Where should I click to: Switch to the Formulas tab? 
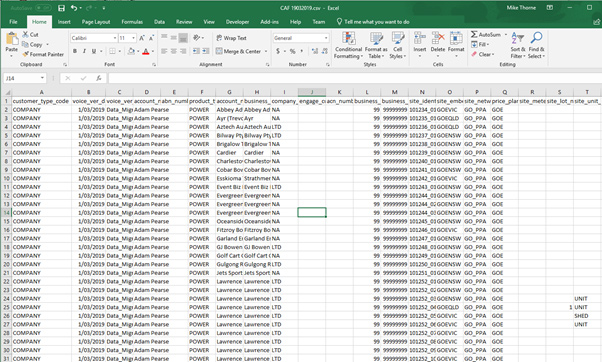(x=132, y=22)
